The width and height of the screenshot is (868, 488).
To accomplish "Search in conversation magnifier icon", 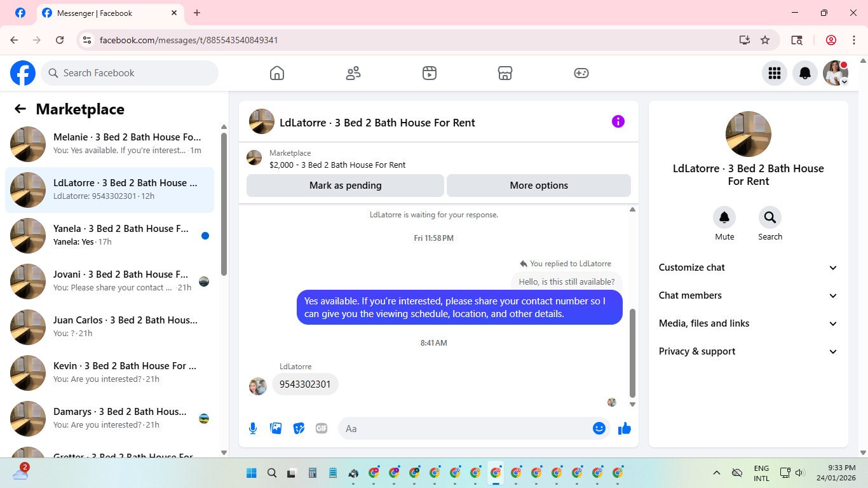I will (x=770, y=218).
